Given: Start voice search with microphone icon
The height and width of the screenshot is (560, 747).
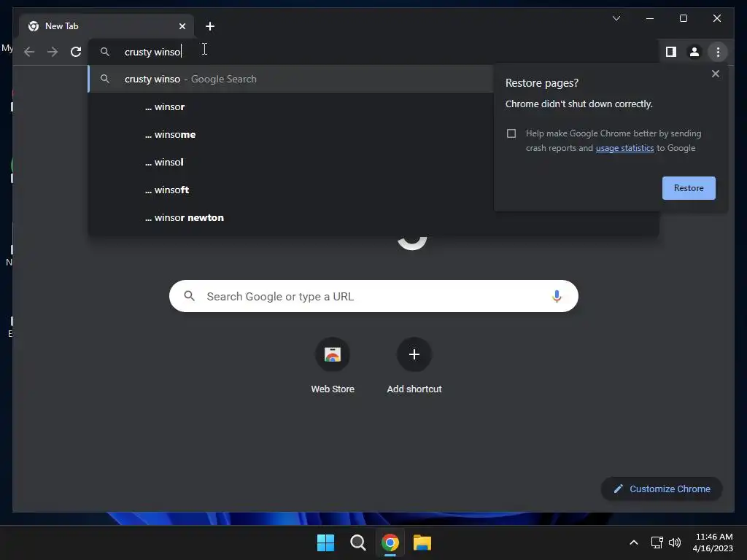Looking at the screenshot, I should pyautogui.click(x=557, y=296).
